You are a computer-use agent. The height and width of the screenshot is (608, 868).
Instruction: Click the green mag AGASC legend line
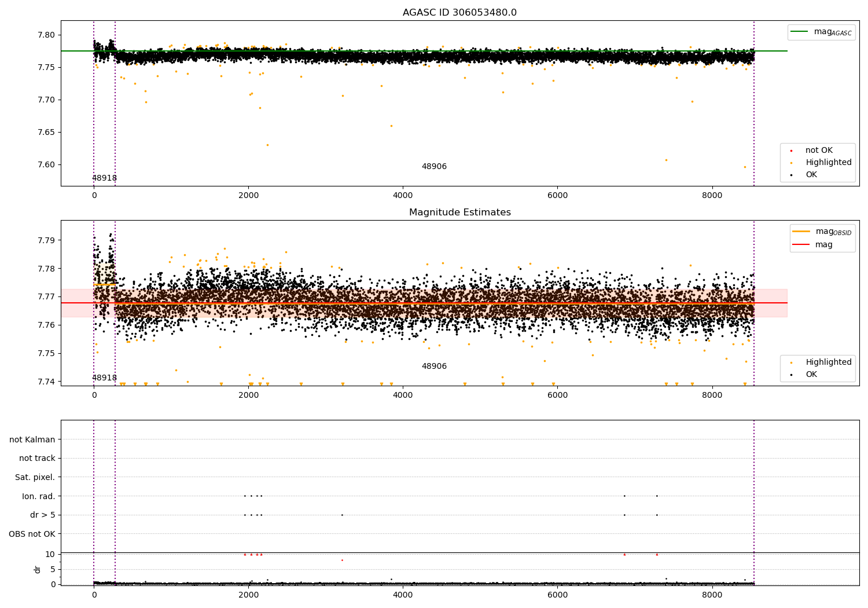[x=799, y=32]
